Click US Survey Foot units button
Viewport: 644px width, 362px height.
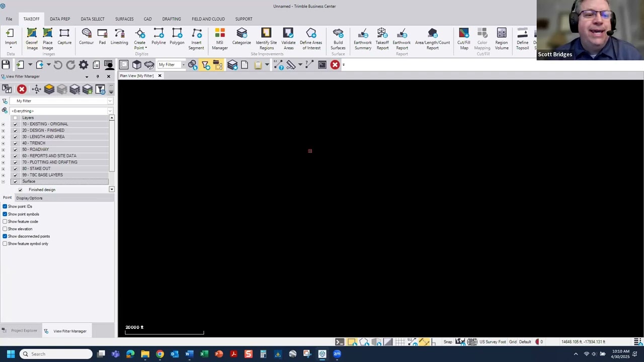[x=493, y=342]
